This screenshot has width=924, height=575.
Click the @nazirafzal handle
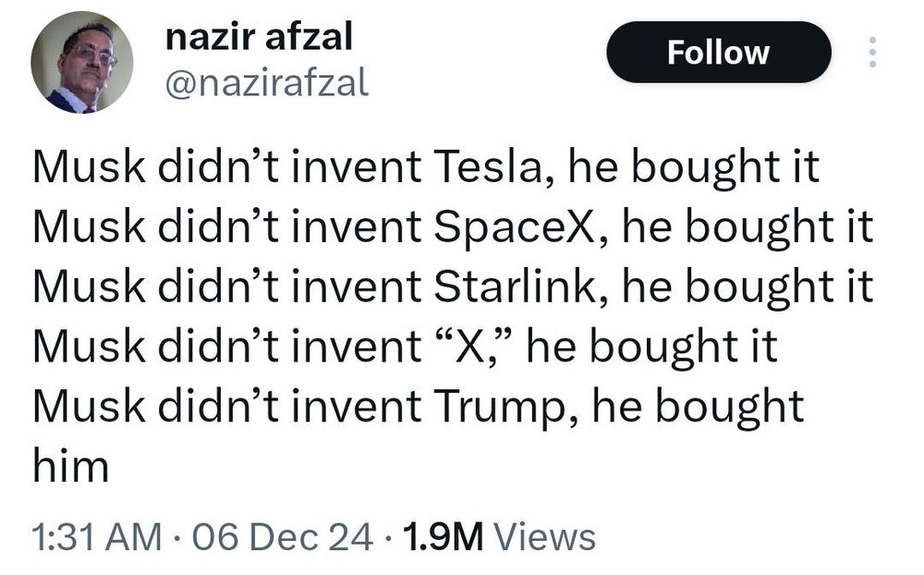(267, 82)
